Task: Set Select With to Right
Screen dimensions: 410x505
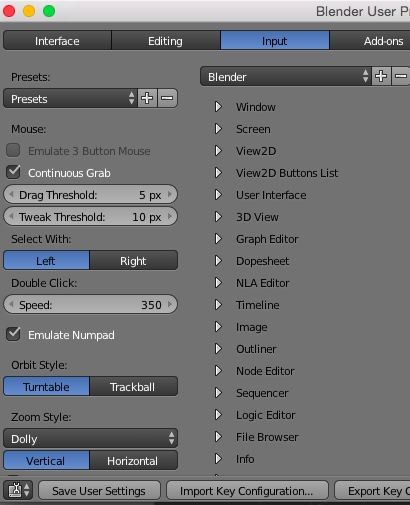Action: (x=133, y=260)
